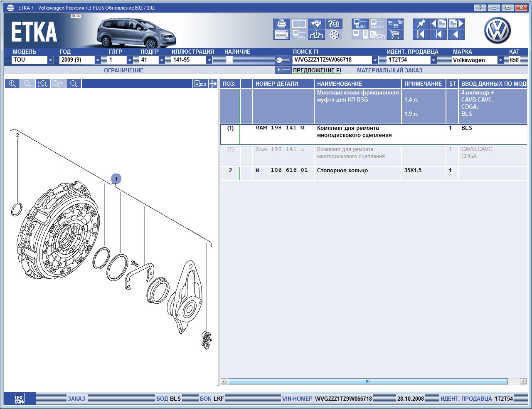
Task: Expand the ПОИСК FI VIN dropdown
Action: click(x=375, y=60)
